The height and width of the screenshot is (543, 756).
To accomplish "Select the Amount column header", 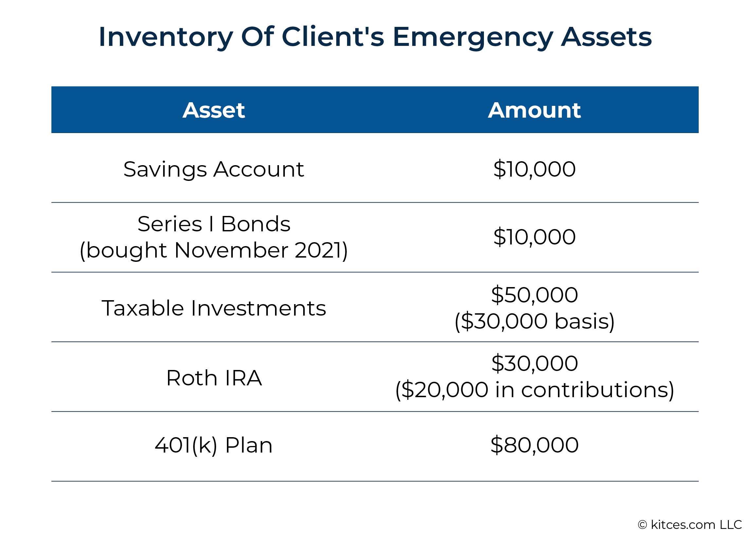I will click(534, 110).
